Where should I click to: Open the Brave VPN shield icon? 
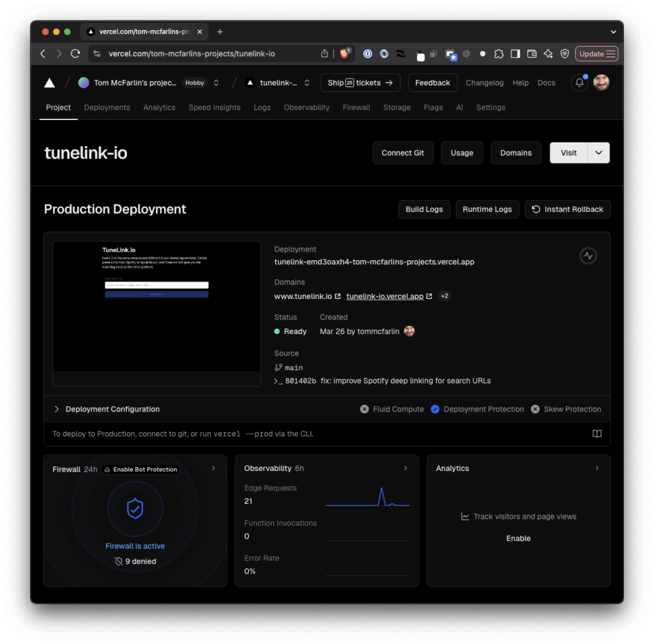[565, 54]
